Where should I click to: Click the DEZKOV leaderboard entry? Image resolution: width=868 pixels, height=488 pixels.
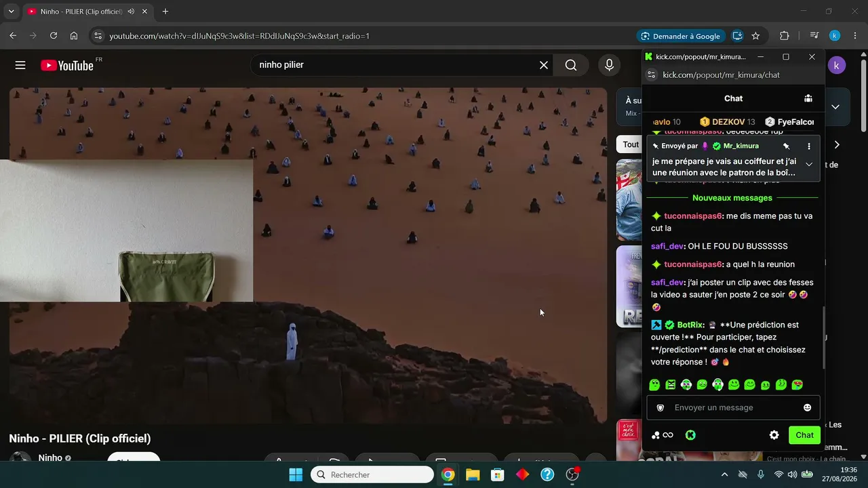click(727, 122)
